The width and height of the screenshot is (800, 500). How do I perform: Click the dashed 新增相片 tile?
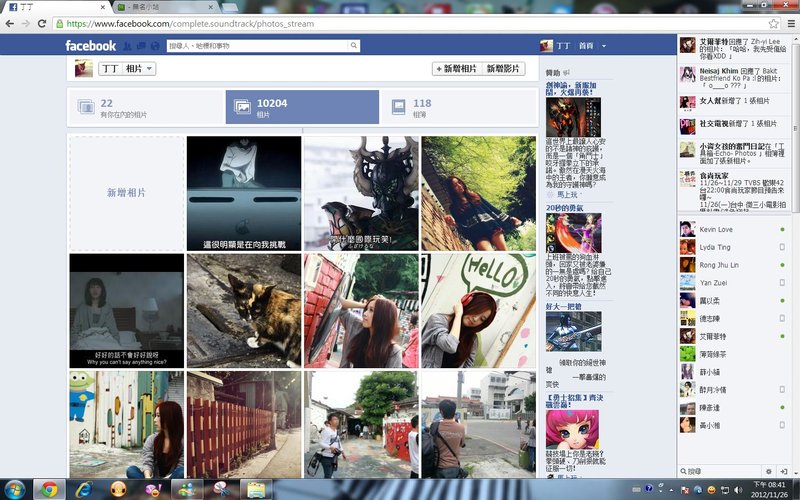pyautogui.click(x=127, y=193)
